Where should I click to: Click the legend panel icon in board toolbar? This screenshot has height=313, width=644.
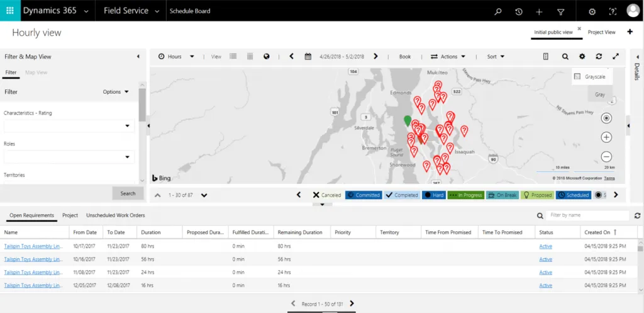click(545, 57)
